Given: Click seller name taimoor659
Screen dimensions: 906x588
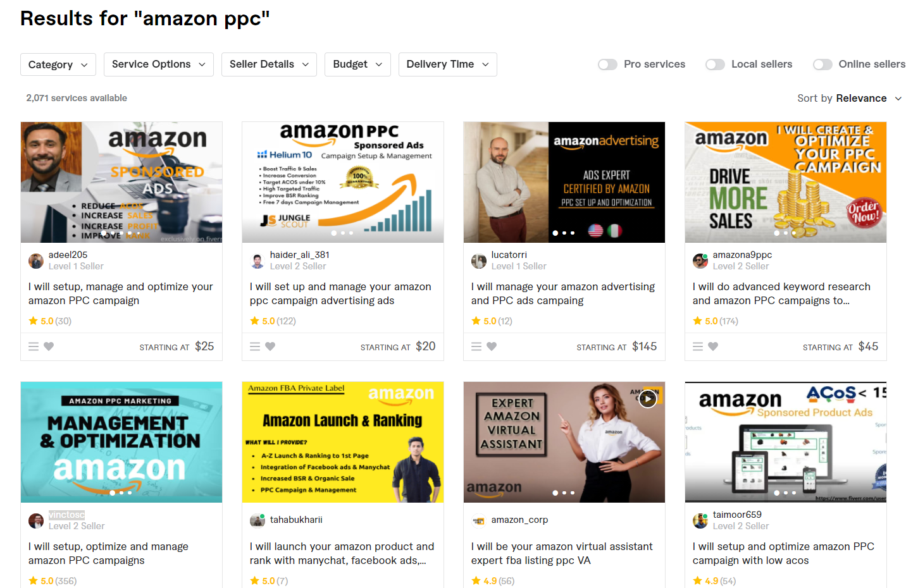Looking at the screenshot, I should click(x=737, y=515).
